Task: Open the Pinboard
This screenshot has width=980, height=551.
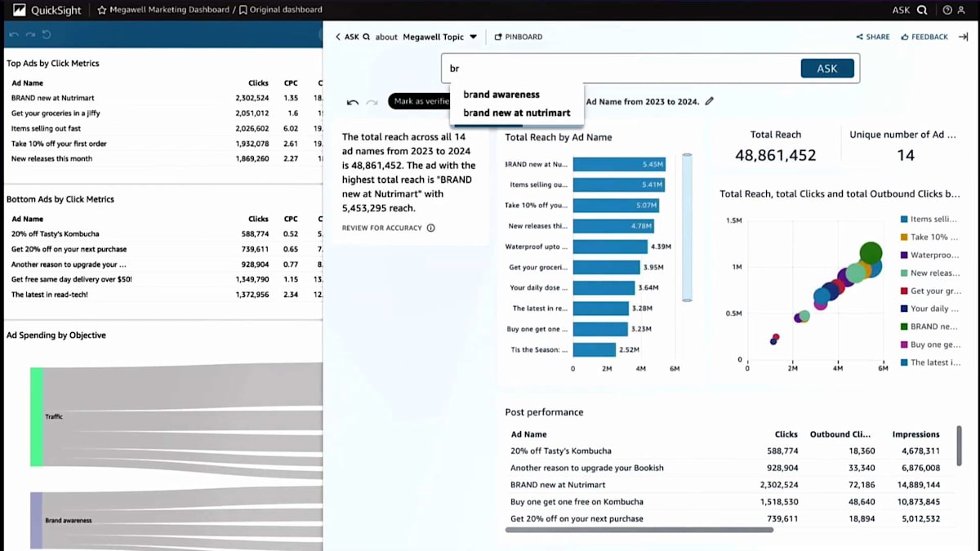Action: [x=519, y=37]
